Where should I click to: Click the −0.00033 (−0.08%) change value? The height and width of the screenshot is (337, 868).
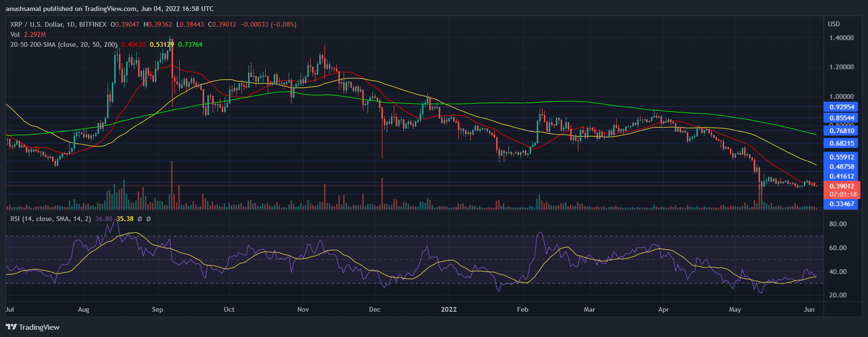[x=269, y=24]
